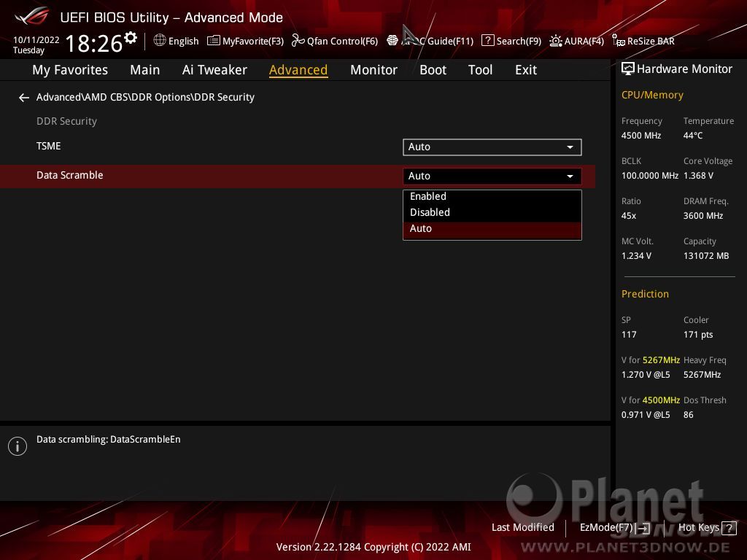Open the Tool tab
The height and width of the screenshot is (560, 747).
point(480,70)
